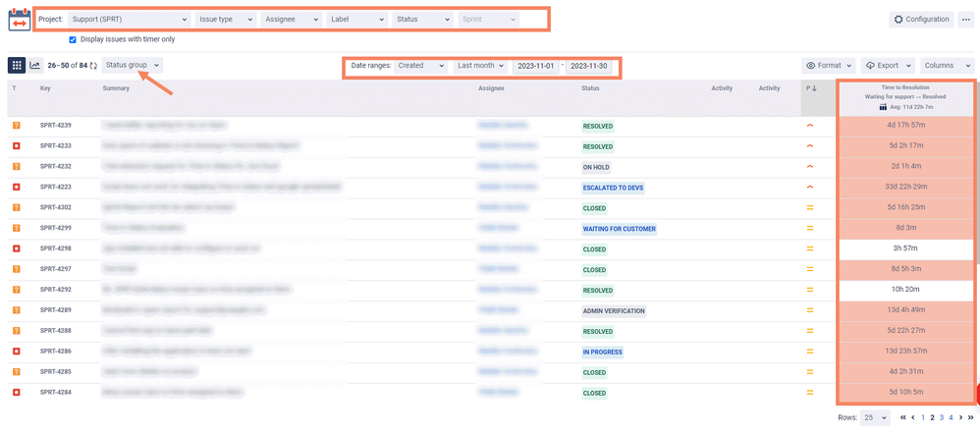The height and width of the screenshot is (436, 980).
Task: Click the Status column header
Action: [x=590, y=88]
